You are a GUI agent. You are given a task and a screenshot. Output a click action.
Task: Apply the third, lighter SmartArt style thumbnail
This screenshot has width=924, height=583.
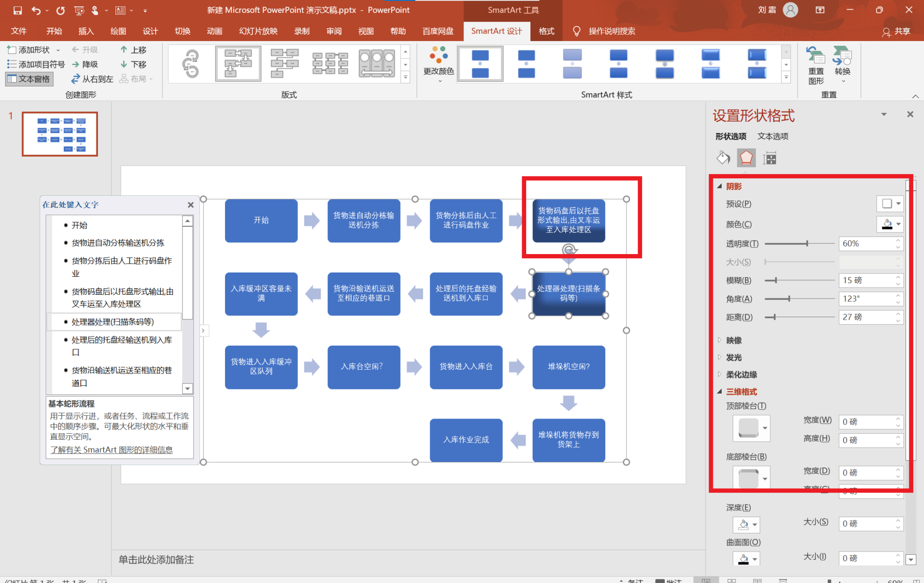click(572, 64)
